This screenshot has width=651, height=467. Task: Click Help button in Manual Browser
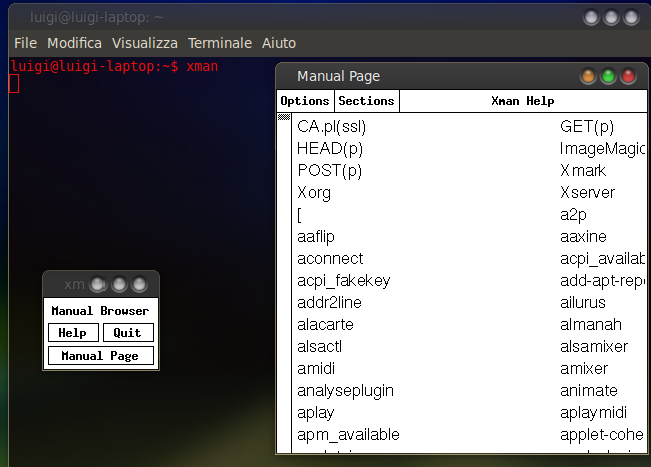73,333
